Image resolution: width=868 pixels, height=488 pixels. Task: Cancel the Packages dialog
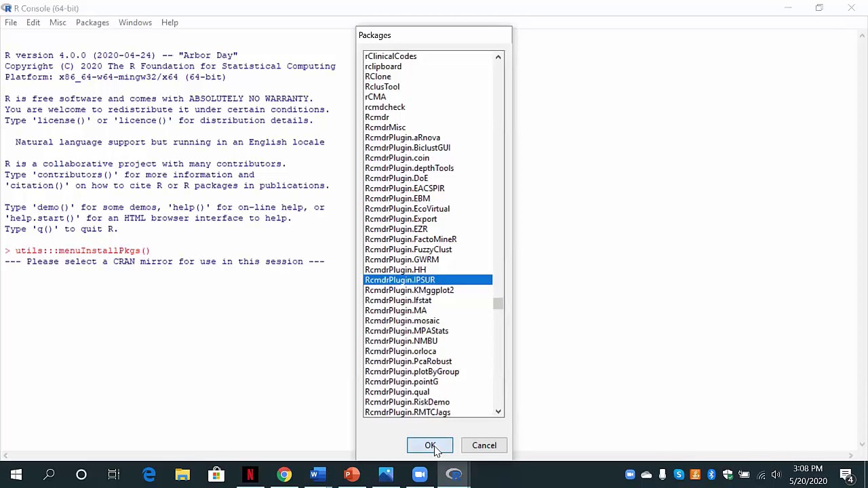tap(484, 445)
